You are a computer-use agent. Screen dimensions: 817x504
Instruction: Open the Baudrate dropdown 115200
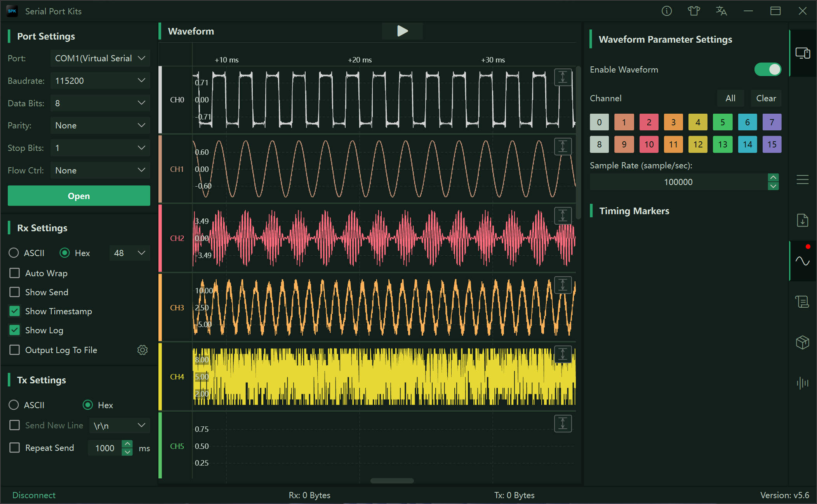point(100,81)
